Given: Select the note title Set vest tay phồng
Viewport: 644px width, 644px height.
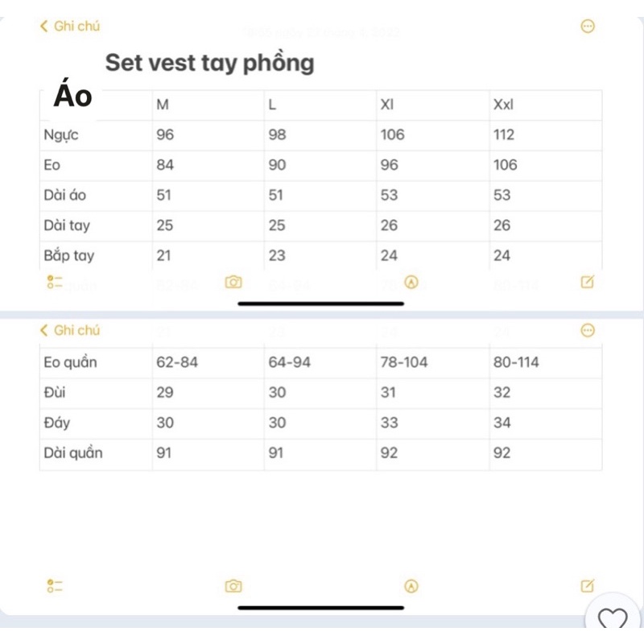Looking at the screenshot, I should tap(209, 62).
